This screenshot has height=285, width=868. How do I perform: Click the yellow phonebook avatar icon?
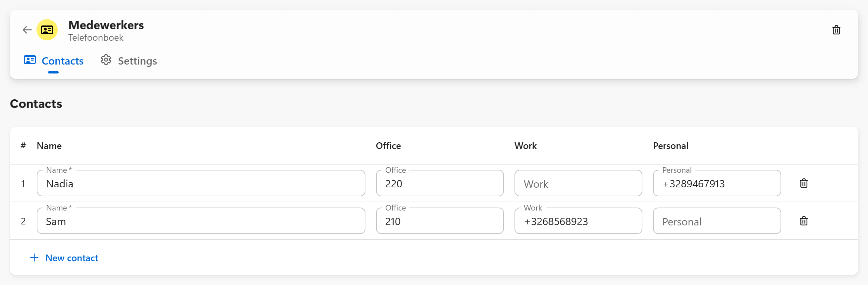(x=47, y=30)
